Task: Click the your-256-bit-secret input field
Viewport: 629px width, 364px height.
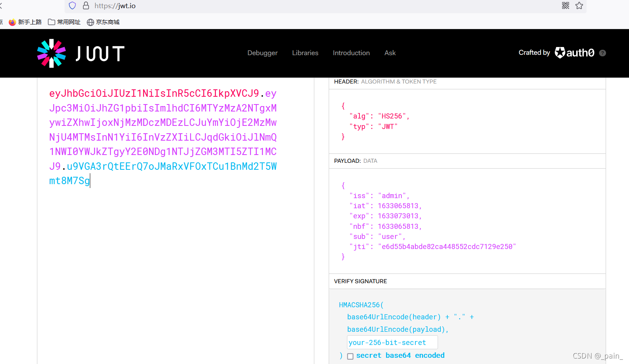Action: [x=392, y=342]
